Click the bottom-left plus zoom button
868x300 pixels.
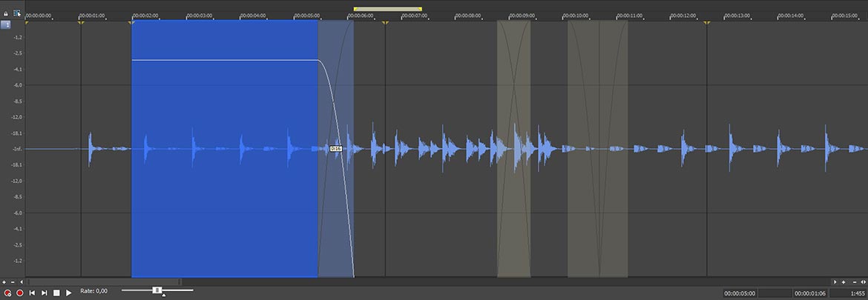pos(4,282)
